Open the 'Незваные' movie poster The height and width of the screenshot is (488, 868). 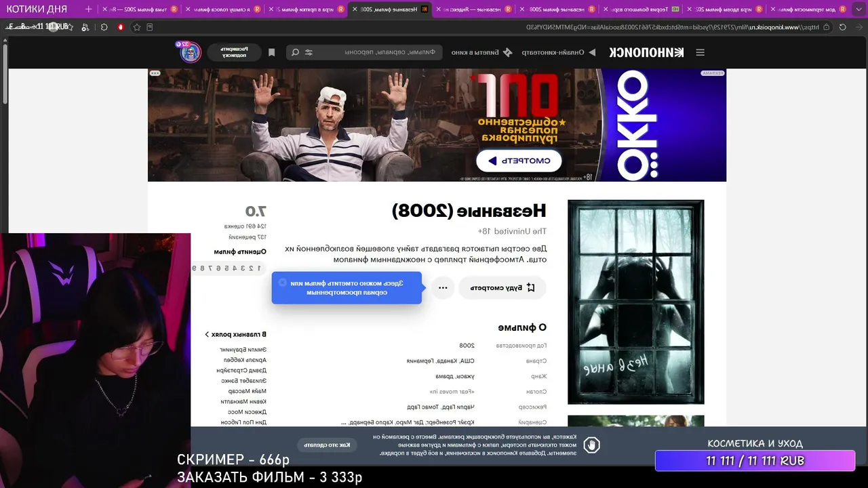(x=636, y=302)
